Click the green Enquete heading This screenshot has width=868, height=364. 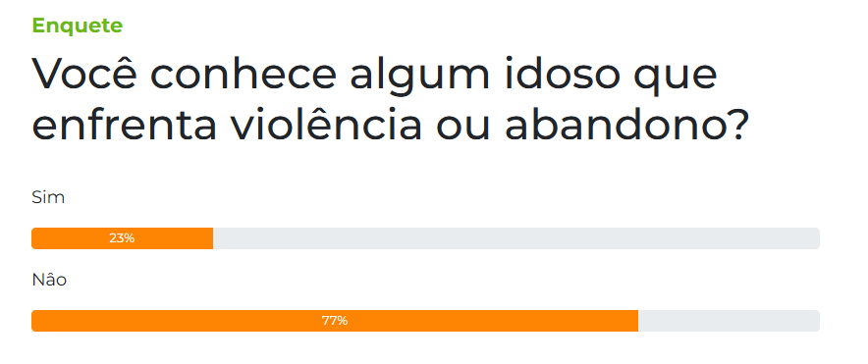coord(78,26)
